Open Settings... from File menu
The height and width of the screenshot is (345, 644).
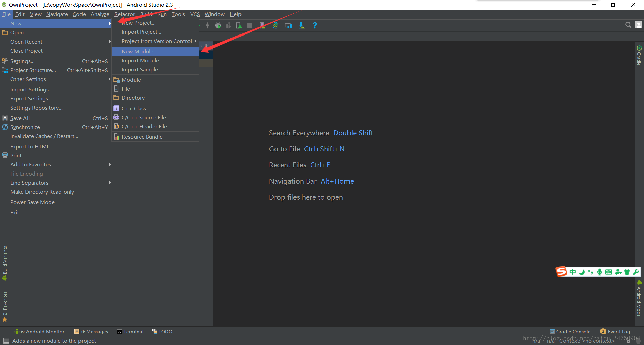[x=56, y=61]
